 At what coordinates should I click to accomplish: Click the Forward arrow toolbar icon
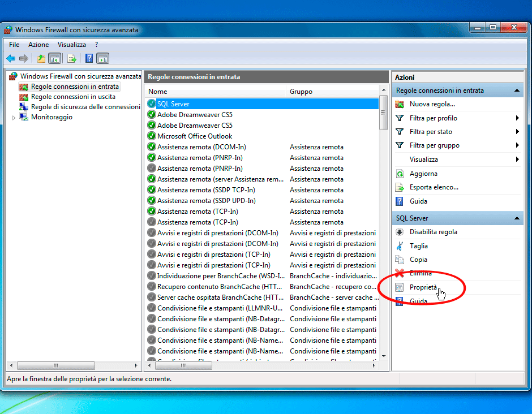point(24,59)
